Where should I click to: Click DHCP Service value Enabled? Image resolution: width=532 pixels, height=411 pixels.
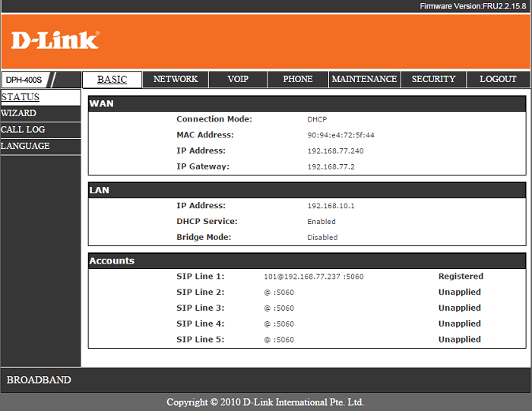coord(321,221)
